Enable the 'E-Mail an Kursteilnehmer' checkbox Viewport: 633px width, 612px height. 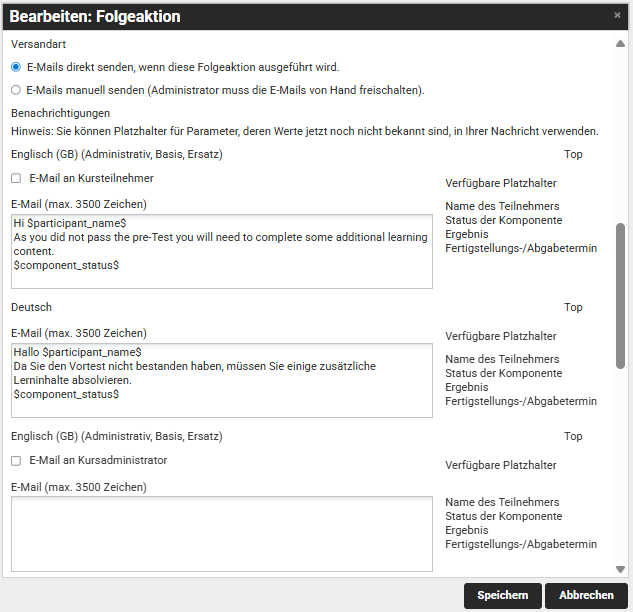point(16,178)
